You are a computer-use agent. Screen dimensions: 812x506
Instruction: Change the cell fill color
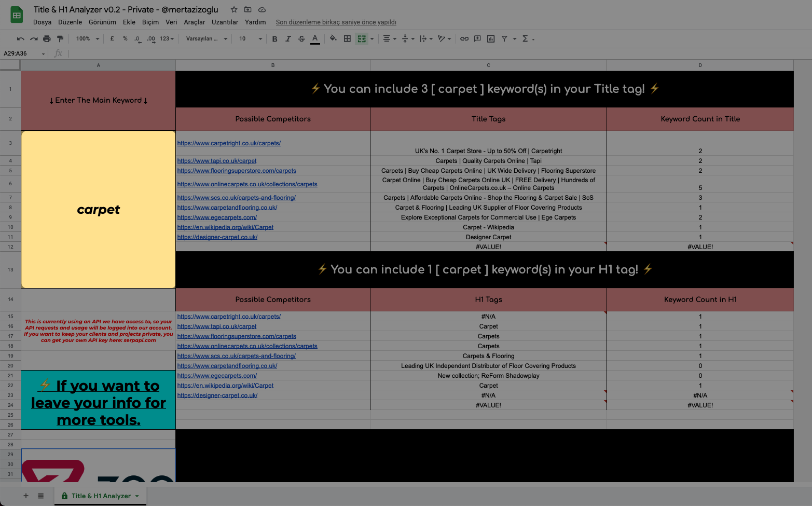[x=333, y=39]
